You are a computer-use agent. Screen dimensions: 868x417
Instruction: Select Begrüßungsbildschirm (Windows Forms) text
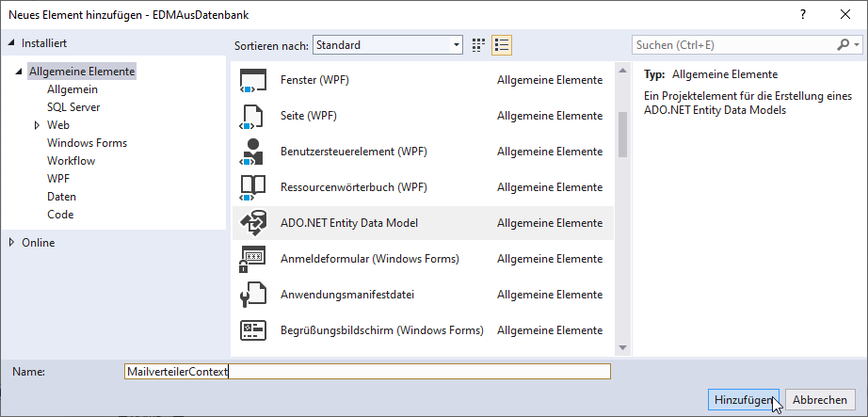[x=382, y=330]
